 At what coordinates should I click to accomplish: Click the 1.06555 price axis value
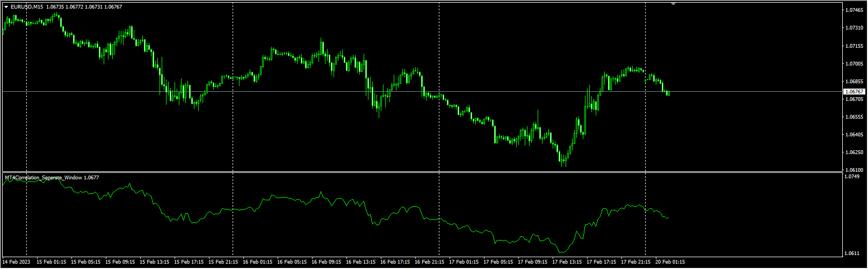[854, 117]
